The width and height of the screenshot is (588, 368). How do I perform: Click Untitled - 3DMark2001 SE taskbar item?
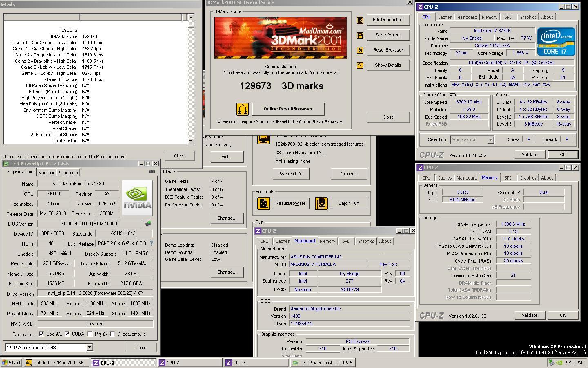point(56,363)
